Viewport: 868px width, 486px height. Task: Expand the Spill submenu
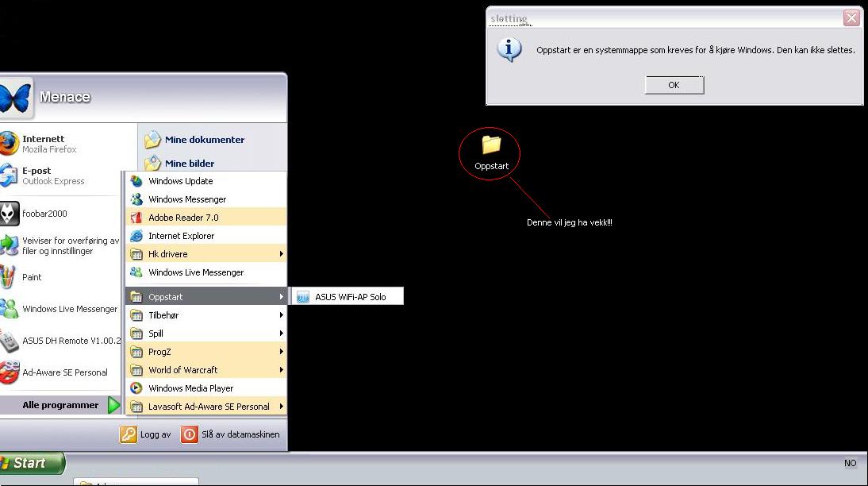point(206,333)
